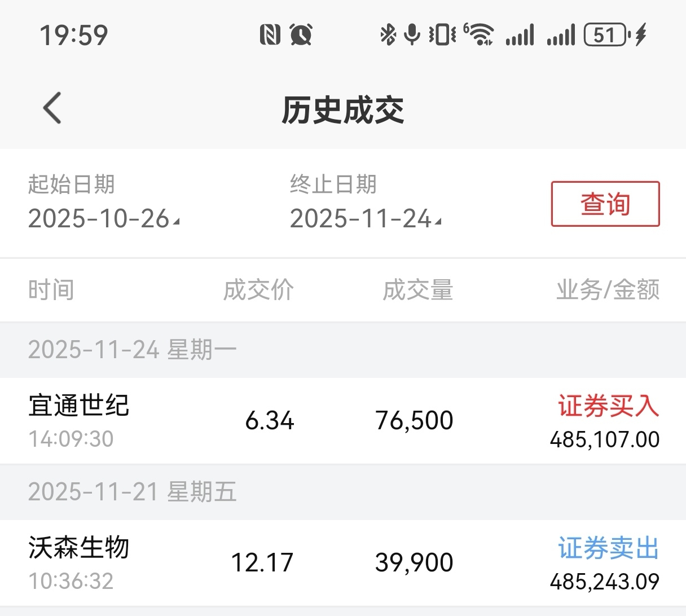686x616 pixels.
Task: Tap the NFC status icon
Action: [270, 35]
